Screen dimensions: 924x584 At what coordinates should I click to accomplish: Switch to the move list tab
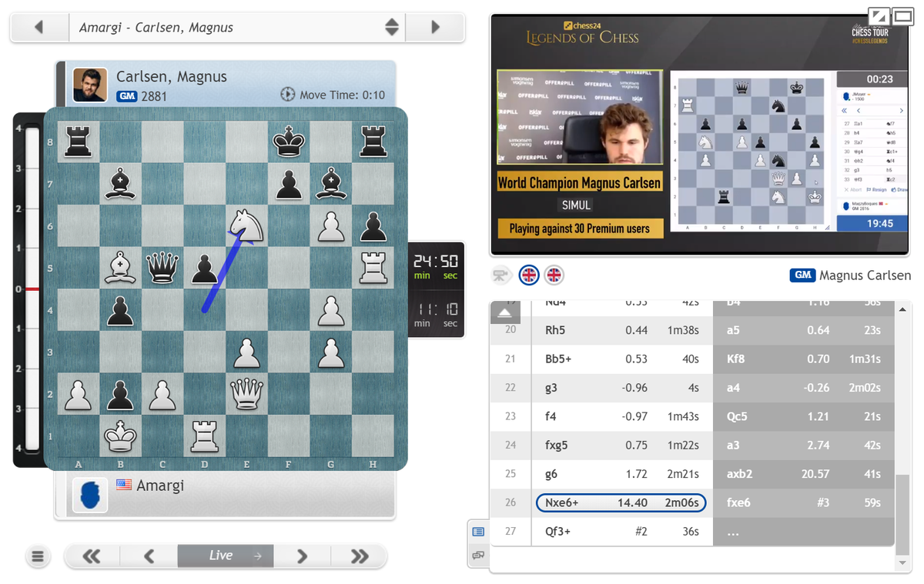click(478, 532)
